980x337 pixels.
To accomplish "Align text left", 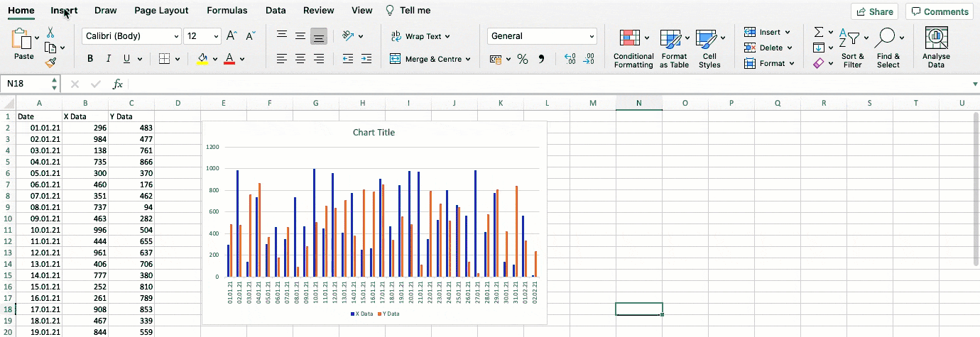I will point(282,59).
